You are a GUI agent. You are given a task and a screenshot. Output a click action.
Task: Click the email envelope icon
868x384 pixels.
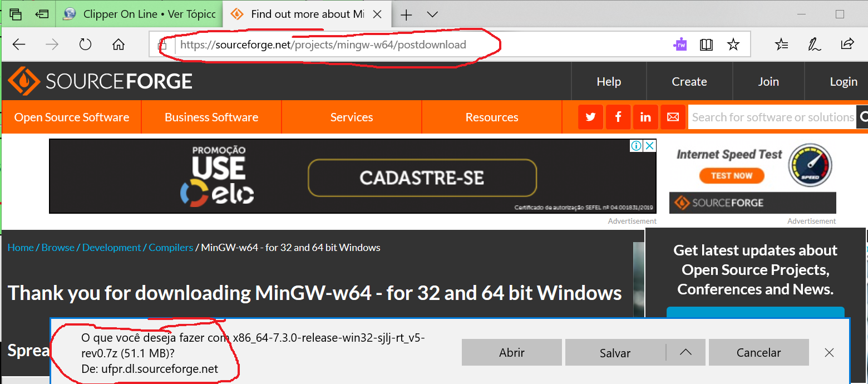click(x=673, y=117)
